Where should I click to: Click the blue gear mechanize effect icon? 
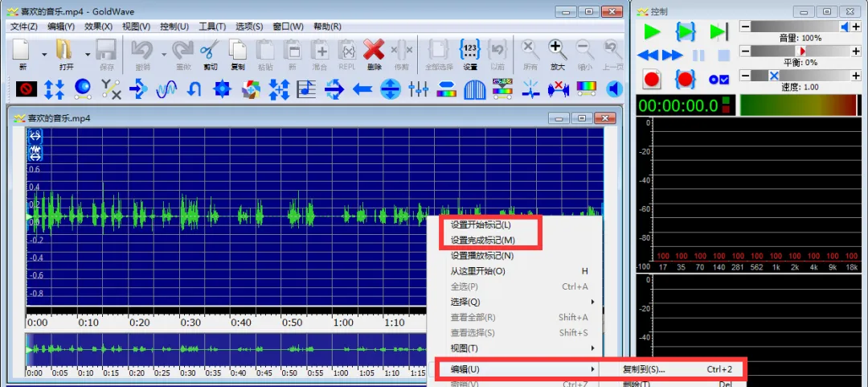(x=222, y=89)
